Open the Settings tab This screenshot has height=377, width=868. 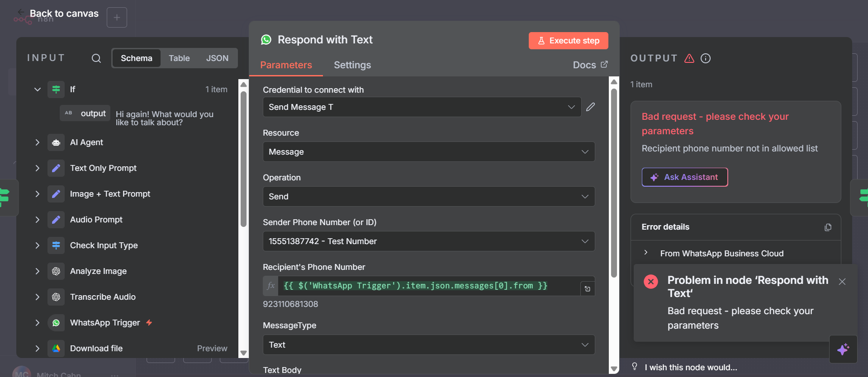[352, 65]
